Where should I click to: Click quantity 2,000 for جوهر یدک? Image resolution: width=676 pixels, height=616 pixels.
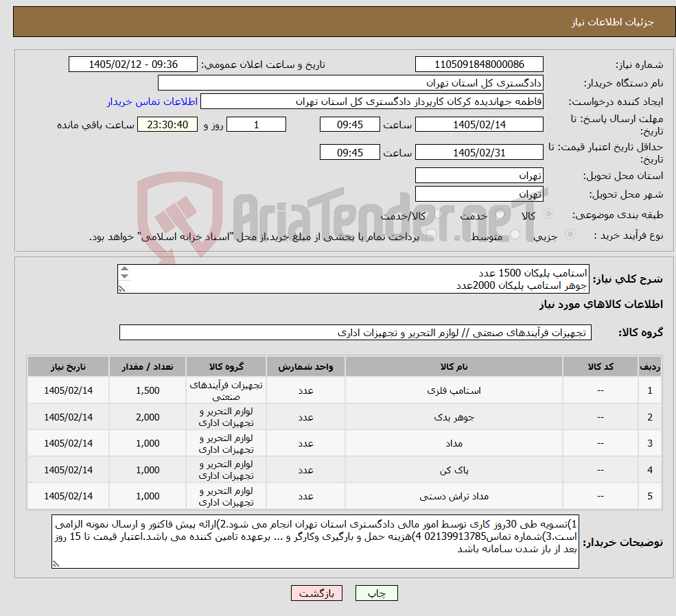click(148, 417)
